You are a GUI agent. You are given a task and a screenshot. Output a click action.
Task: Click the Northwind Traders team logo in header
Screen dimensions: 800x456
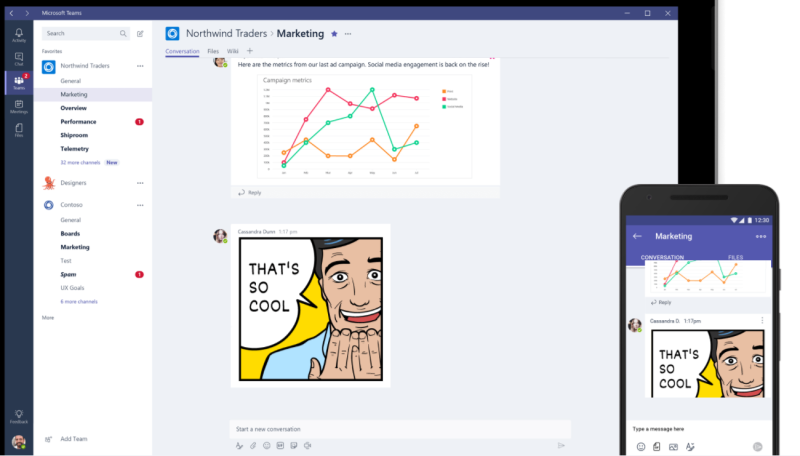click(172, 34)
